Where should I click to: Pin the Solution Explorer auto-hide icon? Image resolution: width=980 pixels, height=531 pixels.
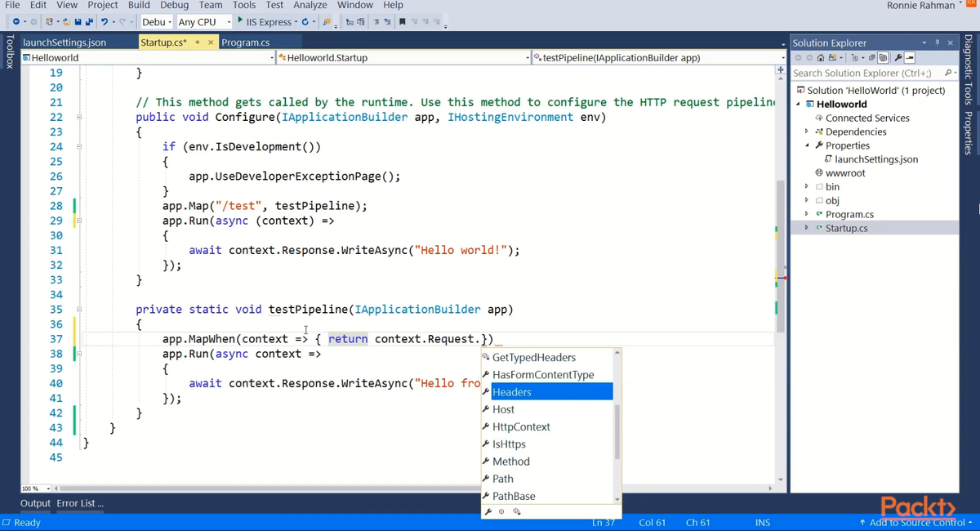[937, 42]
